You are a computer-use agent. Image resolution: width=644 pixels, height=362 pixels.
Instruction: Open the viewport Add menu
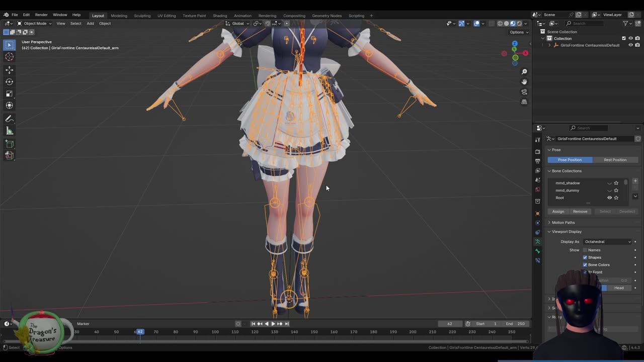[90, 24]
